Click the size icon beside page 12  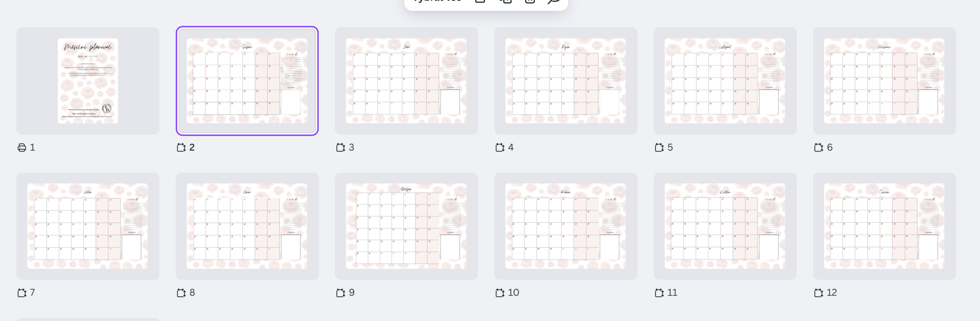818,293
